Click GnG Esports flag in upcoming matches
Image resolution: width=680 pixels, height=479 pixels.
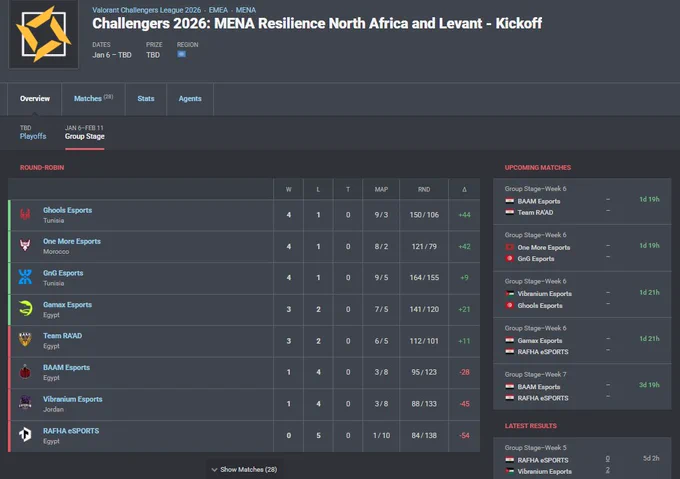[510, 258]
